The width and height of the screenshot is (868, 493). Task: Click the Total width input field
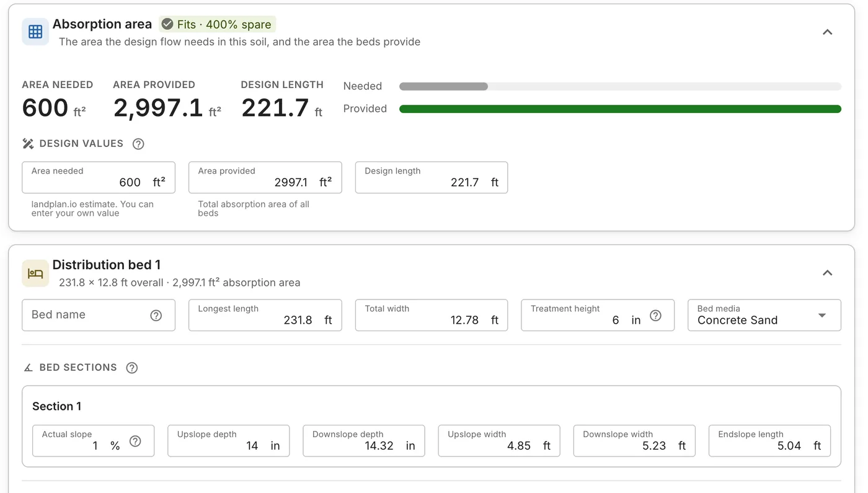point(432,315)
